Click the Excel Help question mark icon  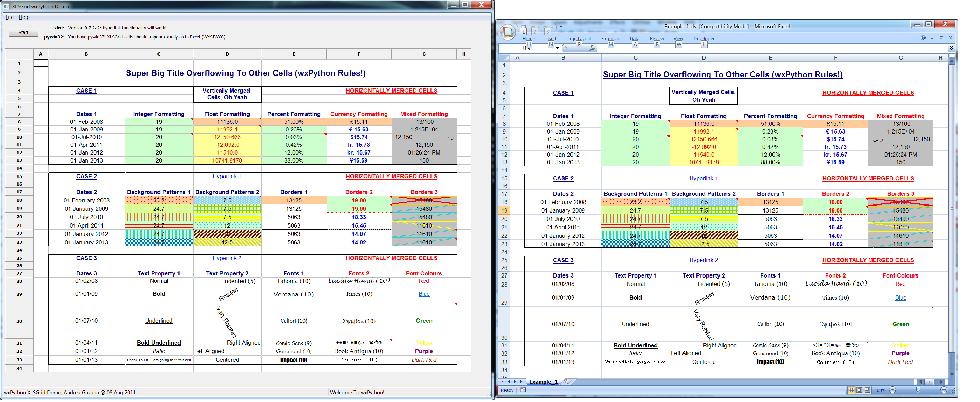click(x=923, y=38)
